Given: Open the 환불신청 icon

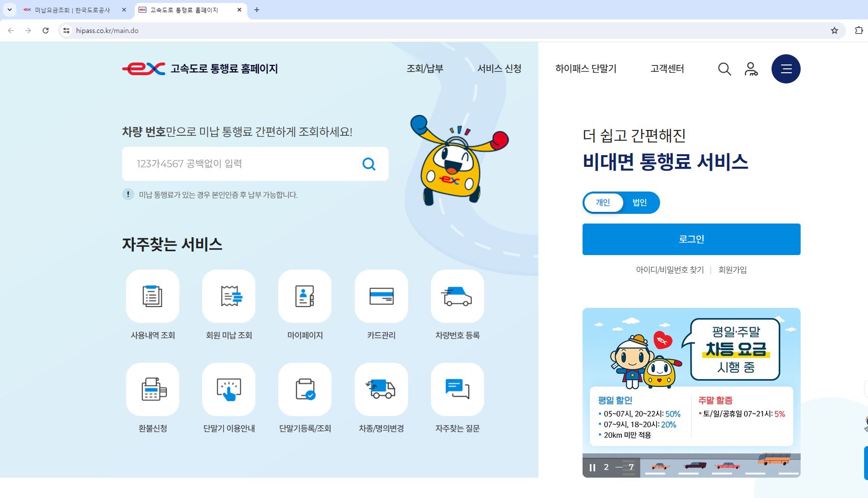Looking at the screenshot, I should (x=153, y=389).
